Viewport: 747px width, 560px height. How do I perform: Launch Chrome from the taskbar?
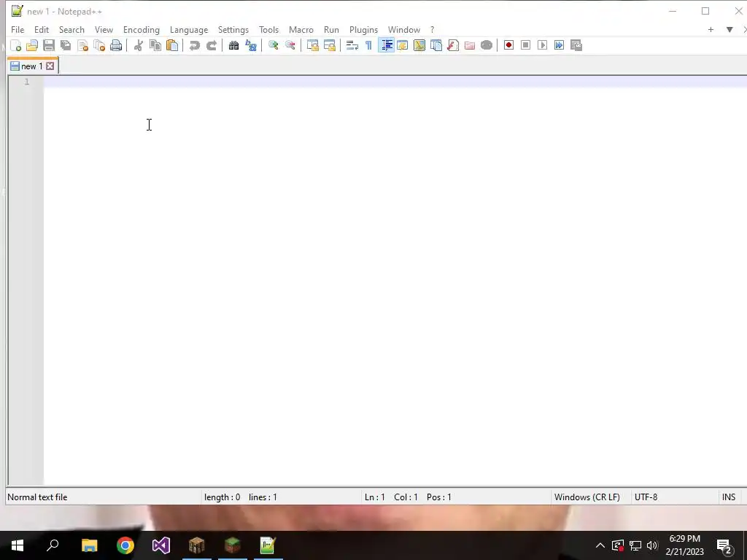click(125, 545)
